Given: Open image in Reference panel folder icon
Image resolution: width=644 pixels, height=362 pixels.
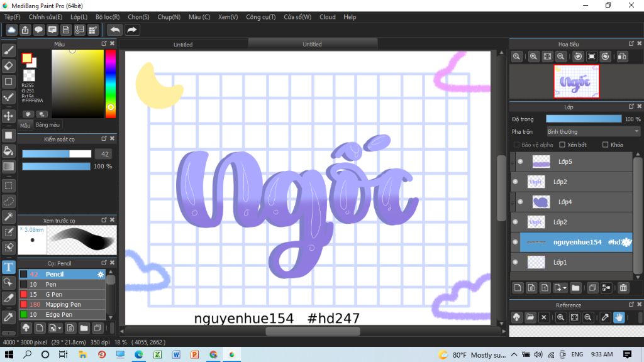Looking at the screenshot, I should coord(530,317).
